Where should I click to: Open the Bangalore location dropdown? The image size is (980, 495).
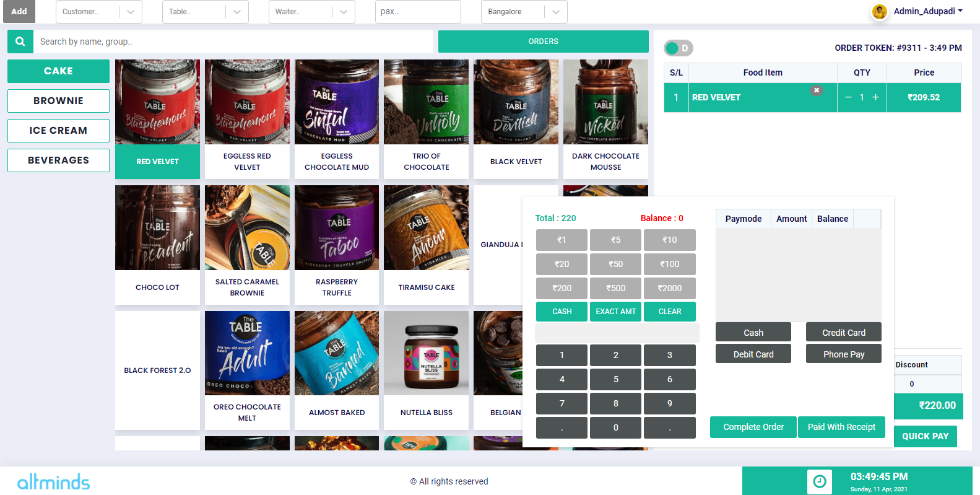click(524, 12)
